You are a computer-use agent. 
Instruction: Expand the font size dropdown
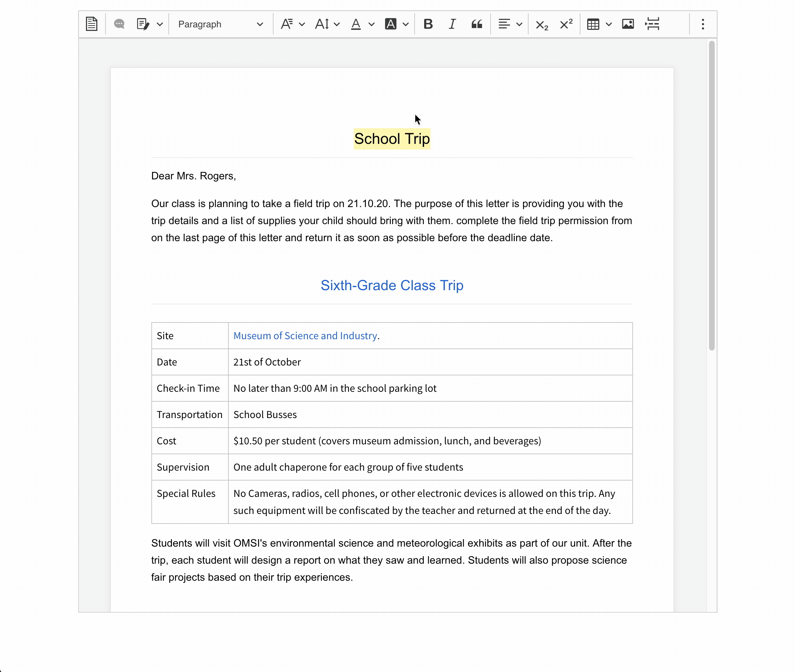[x=327, y=24]
